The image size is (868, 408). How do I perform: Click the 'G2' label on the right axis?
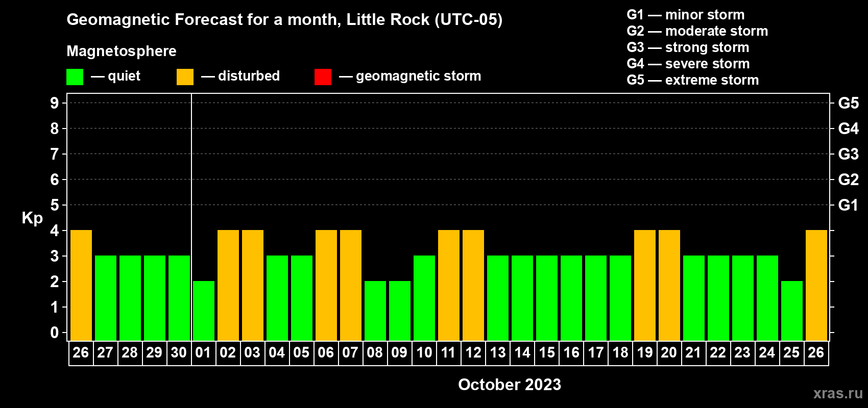[x=849, y=180]
